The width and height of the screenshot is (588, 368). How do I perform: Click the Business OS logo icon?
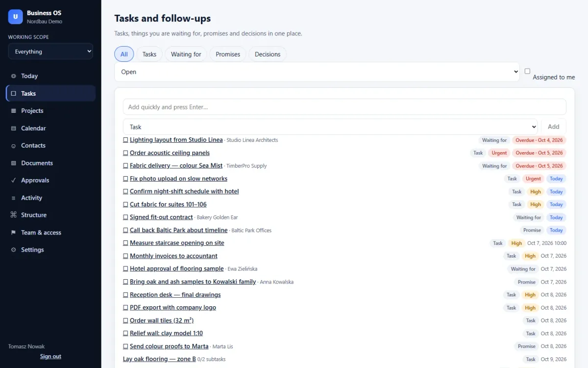[x=15, y=17]
